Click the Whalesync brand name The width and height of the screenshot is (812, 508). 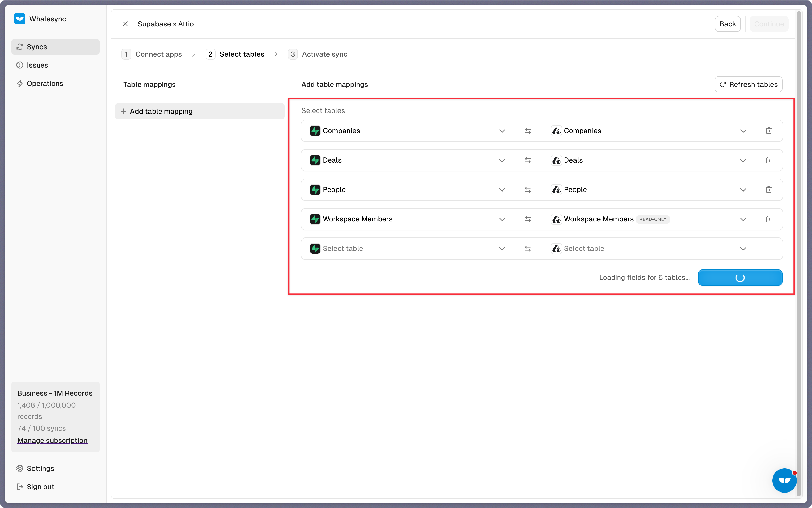click(48, 19)
